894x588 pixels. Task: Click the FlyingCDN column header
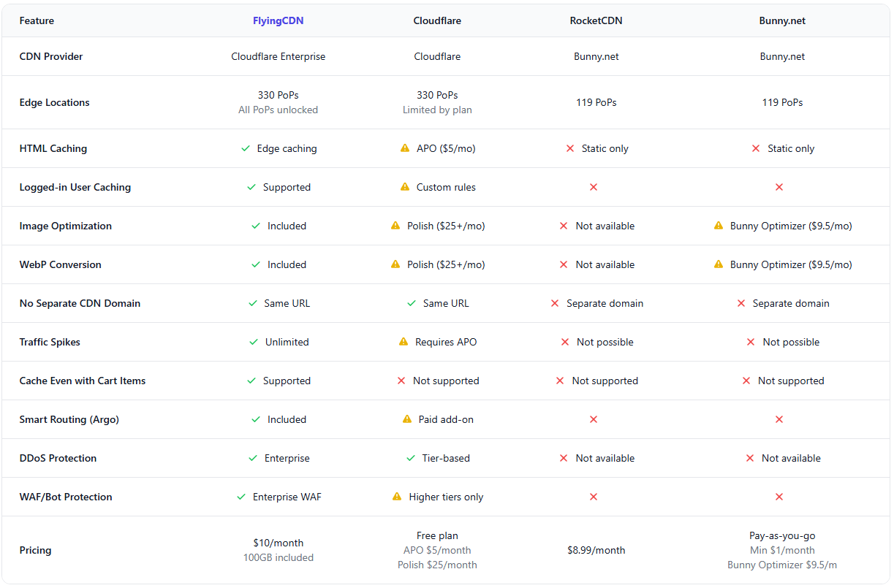pos(279,20)
